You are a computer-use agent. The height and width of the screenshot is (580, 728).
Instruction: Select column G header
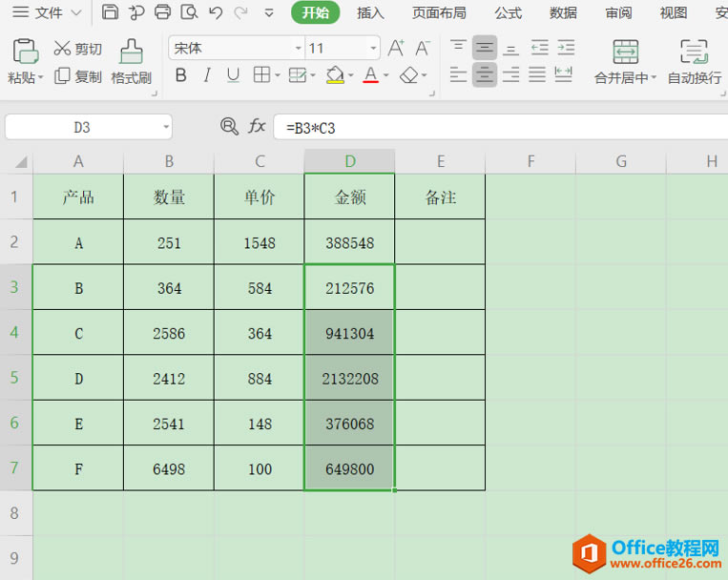pos(621,161)
